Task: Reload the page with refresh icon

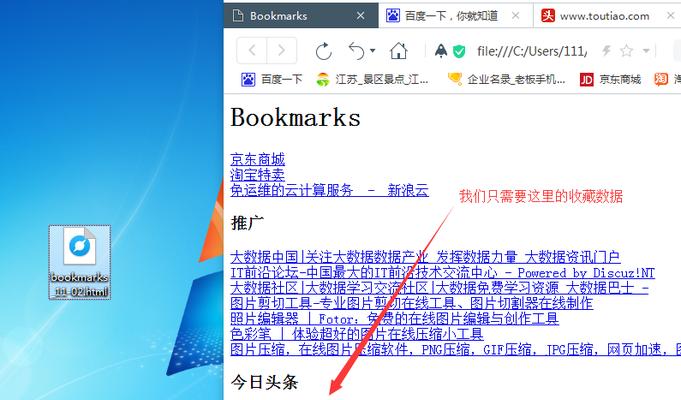Action: (x=324, y=51)
